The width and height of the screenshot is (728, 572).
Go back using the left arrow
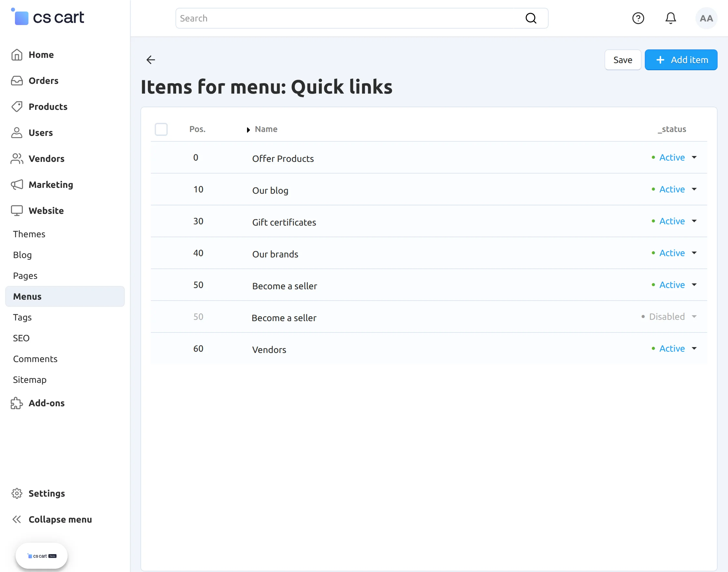click(x=151, y=59)
